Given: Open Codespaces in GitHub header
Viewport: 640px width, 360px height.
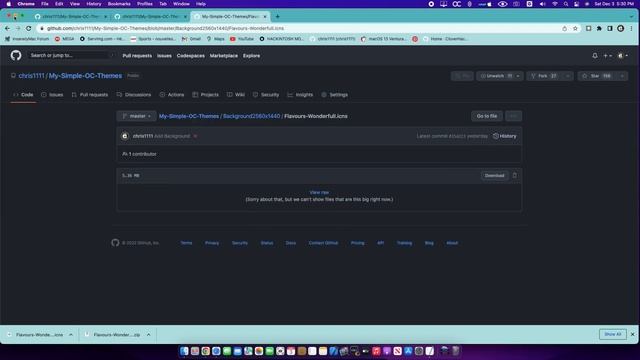Looking at the screenshot, I should click(x=191, y=56).
